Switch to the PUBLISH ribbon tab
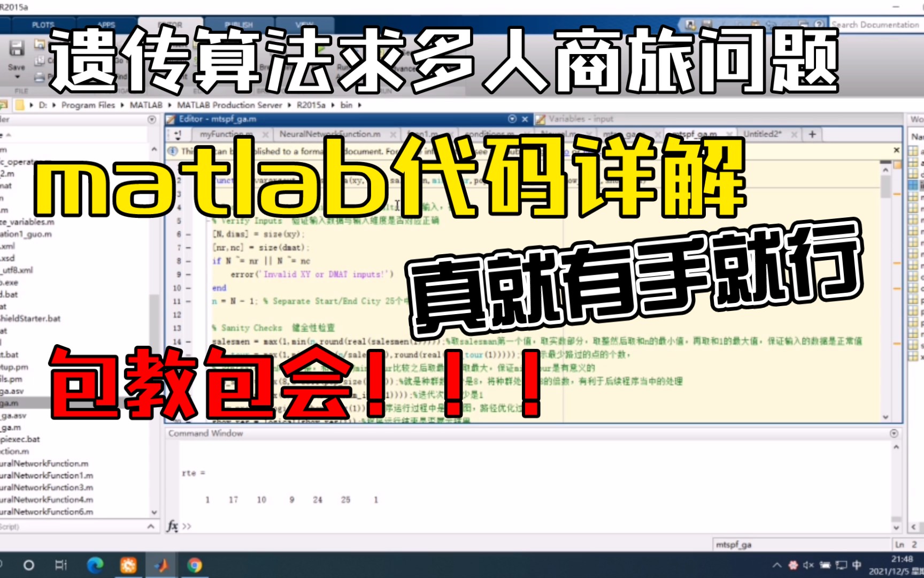The image size is (924, 578). click(x=238, y=25)
